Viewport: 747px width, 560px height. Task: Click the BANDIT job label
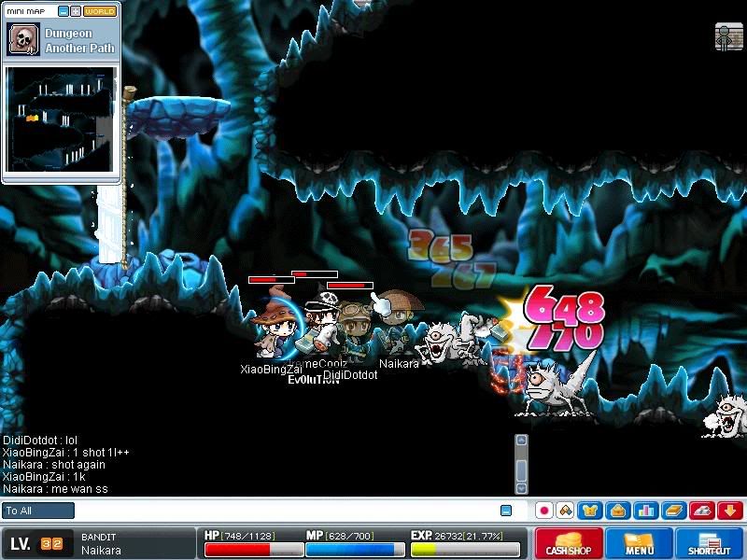[99, 537]
